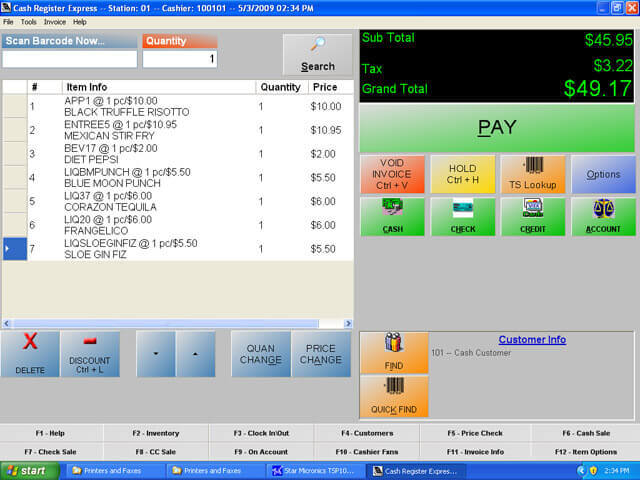The height and width of the screenshot is (480, 640).
Task: Open the Account payment scales button
Action: [x=603, y=216]
